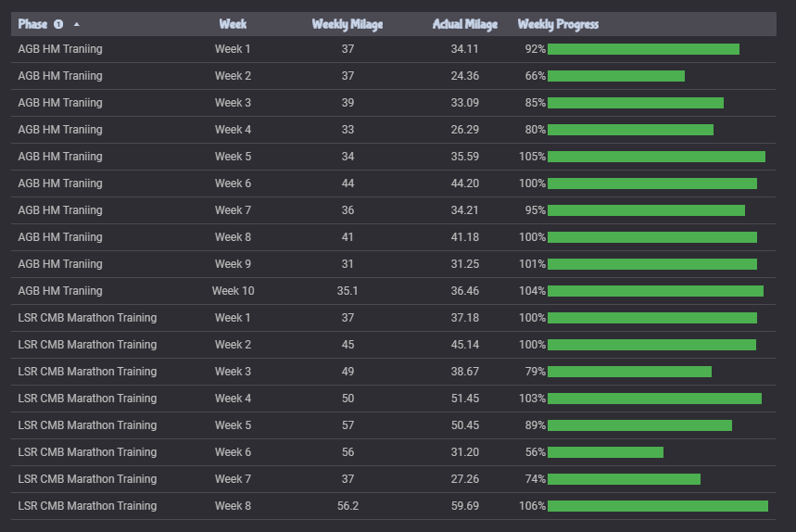Select the 34.11 actual milage cell
This screenshot has width=796, height=532.
pyautogui.click(x=464, y=49)
